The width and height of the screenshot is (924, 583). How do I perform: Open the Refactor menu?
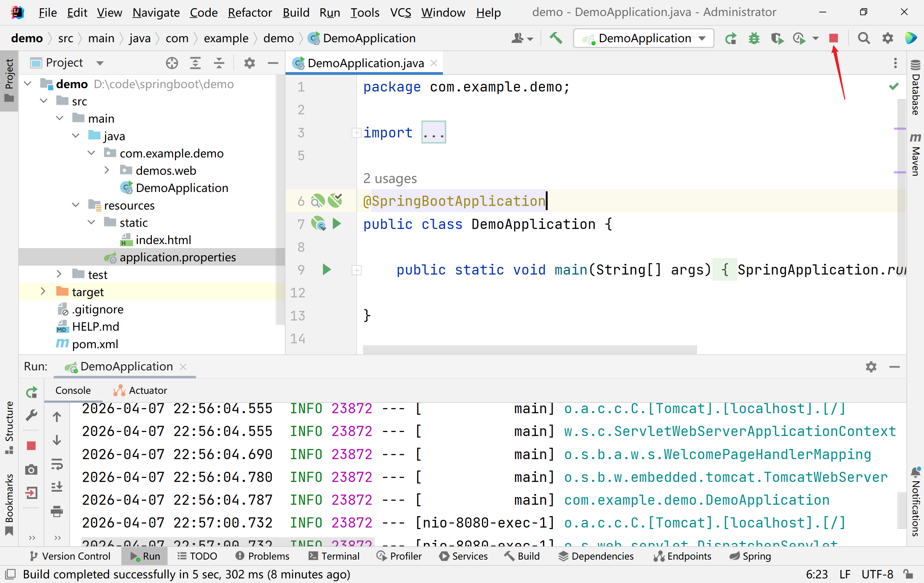coord(249,13)
